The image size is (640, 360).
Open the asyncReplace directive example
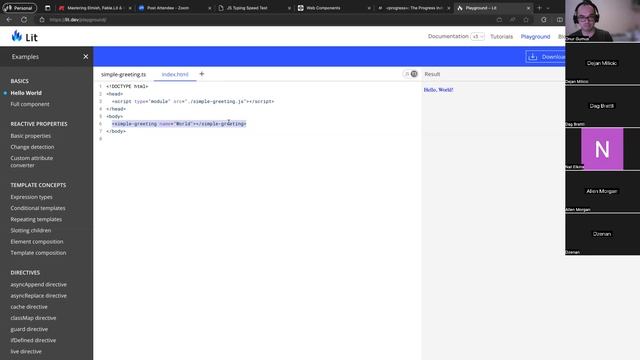(38, 296)
